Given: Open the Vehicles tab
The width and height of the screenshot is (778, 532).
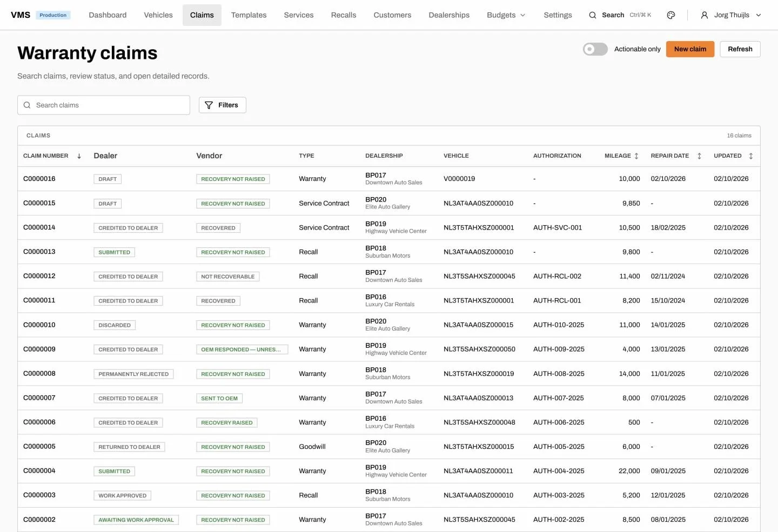Looking at the screenshot, I should (x=158, y=15).
